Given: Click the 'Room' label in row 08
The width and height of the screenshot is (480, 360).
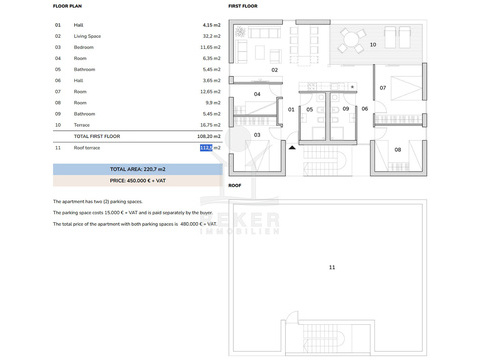Looking at the screenshot, I should [x=80, y=103].
